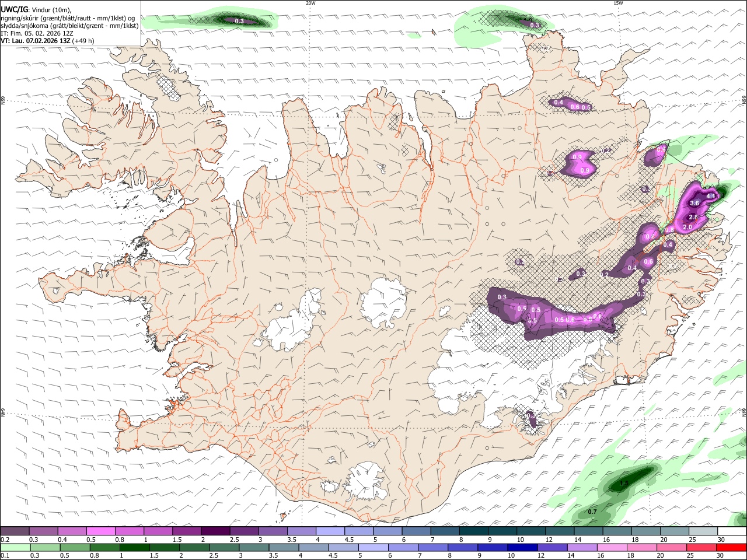This screenshot has width=747, height=560.
Task: Click the 'IT: Fim. 05. 02. 2026 12Z' line
Action: 37,34
